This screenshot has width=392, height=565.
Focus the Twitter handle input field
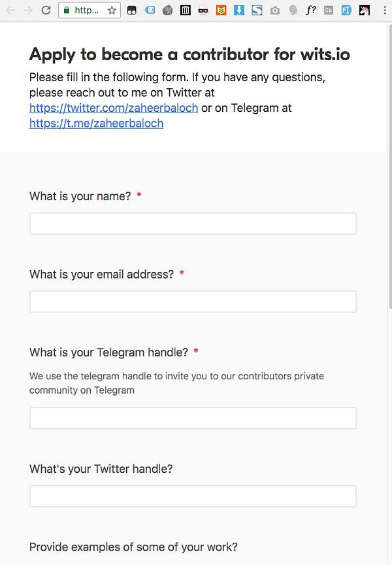click(193, 496)
